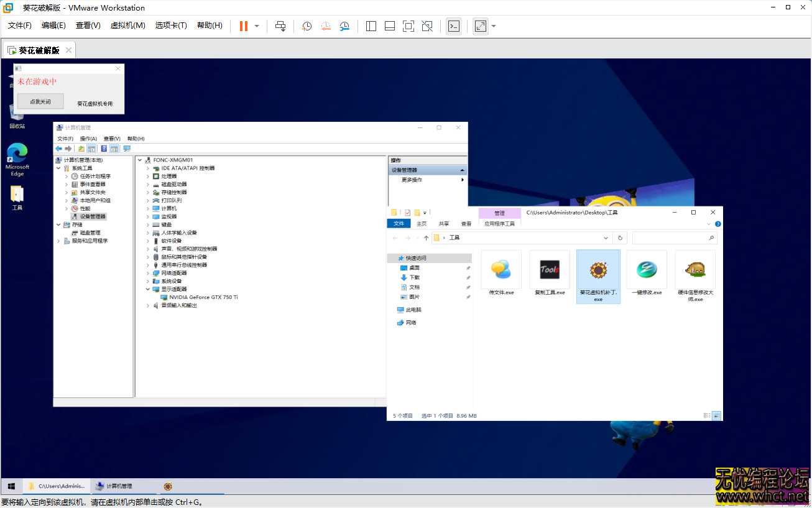The width and height of the screenshot is (812, 508).
Task: Open the address bar history dropdown in Explorer
Action: point(606,238)
